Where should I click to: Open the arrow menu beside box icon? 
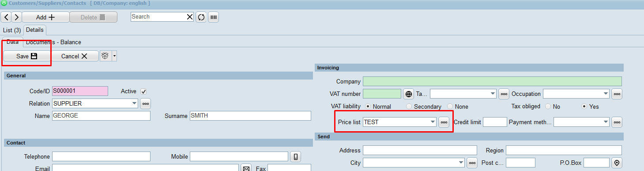[x=114, y=56]
